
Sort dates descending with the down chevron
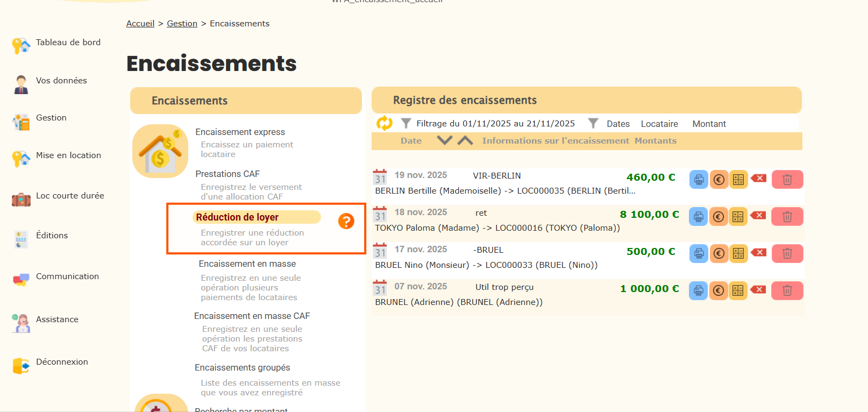pos(444,140)
